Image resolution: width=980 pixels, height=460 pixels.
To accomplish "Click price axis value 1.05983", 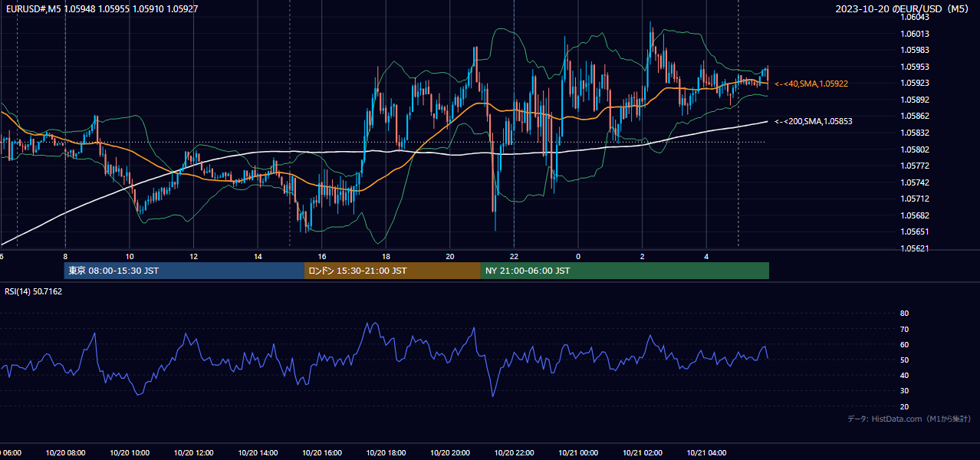I will (x=914, y=50).
